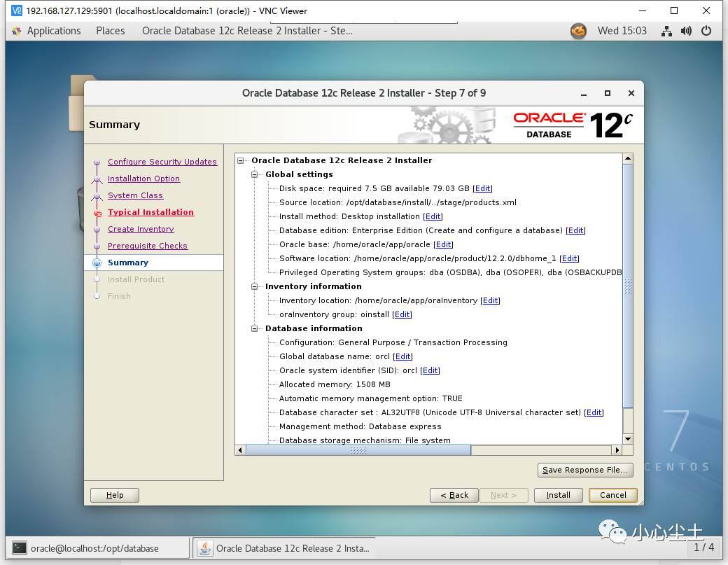This screenshot has height=565, width=728.
Task: Go to the System Class step
Action: [135, 195]
